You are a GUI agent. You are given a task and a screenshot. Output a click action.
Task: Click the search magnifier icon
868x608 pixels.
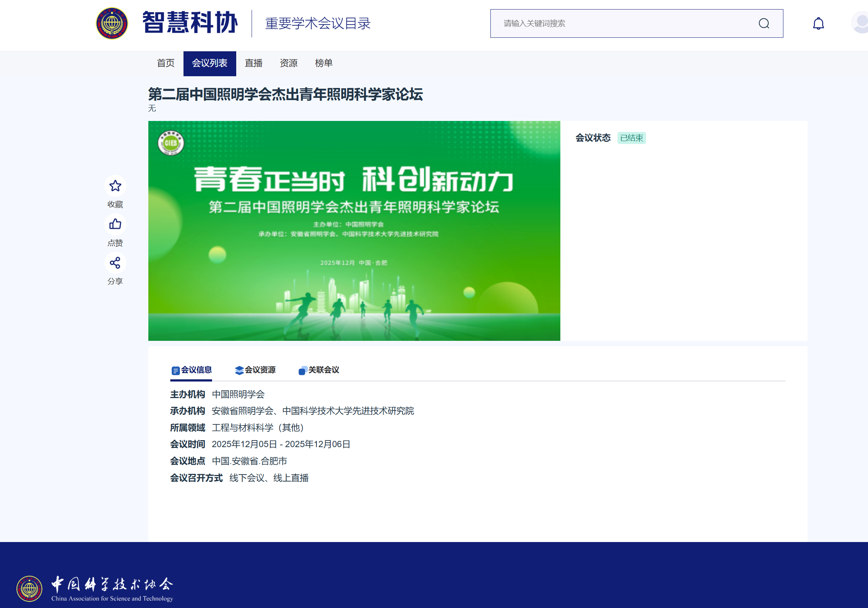click(x=764, y=23)
